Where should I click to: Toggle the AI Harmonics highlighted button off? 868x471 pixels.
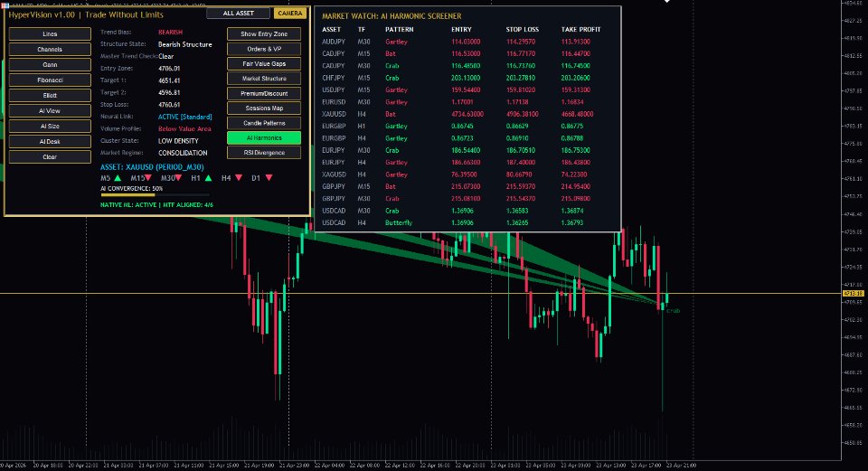point(264,137)
